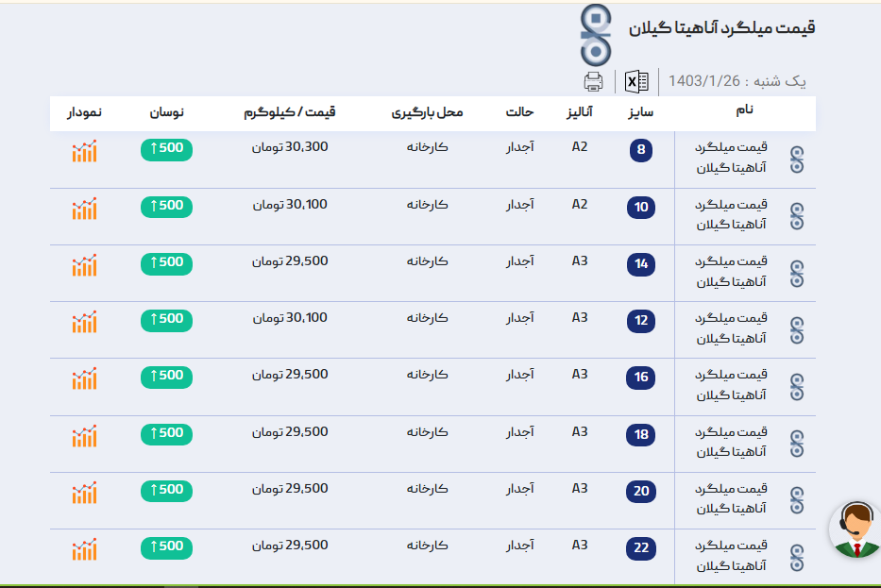
Task: Click the green 500 fluctuation badge for size 8
Action: click(x=166, y=149)
